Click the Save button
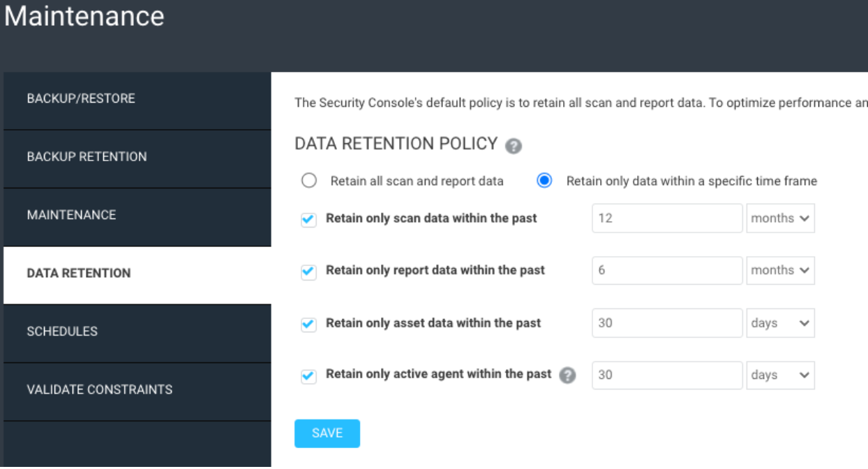 pos(327,433)
